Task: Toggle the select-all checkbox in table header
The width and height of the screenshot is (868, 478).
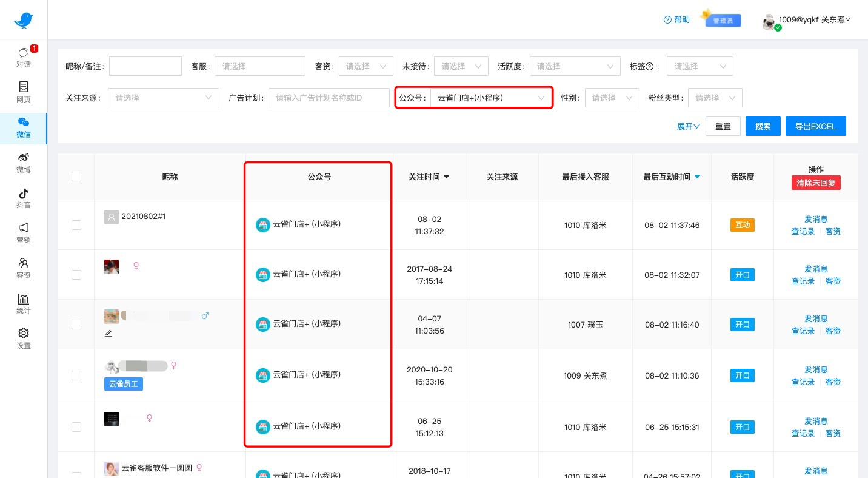Action: (76, 177)
